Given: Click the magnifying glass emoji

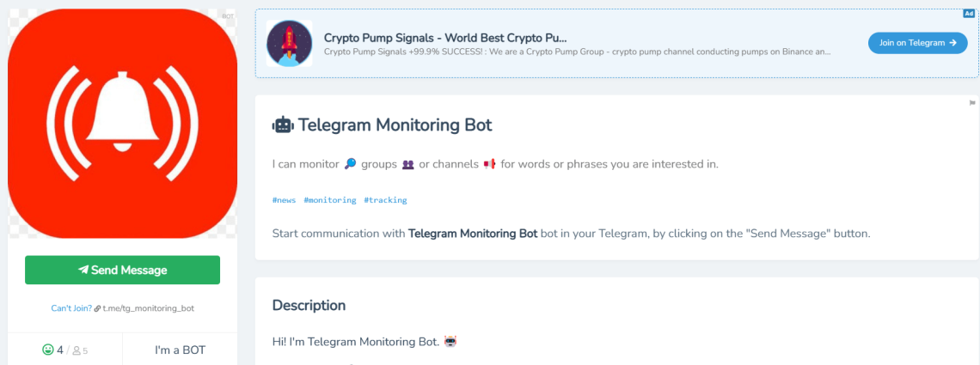Looking at the screenshot, I should point(350,164).
